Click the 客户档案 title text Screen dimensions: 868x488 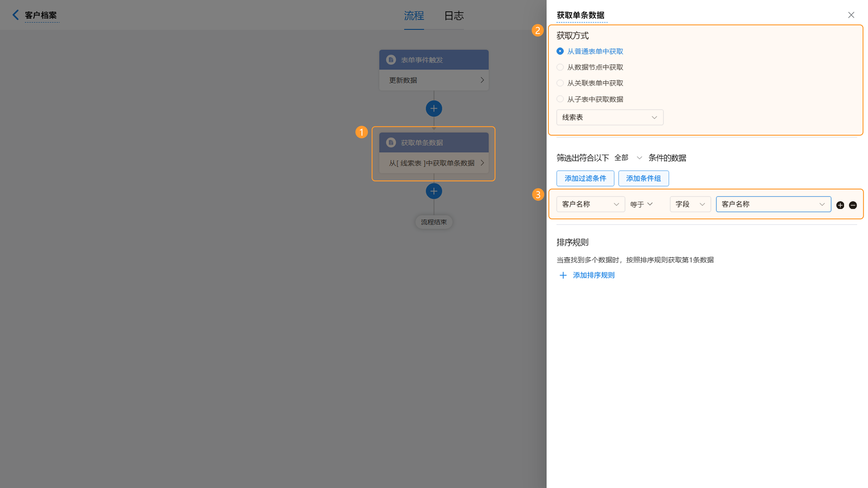(x=41, y=15)
